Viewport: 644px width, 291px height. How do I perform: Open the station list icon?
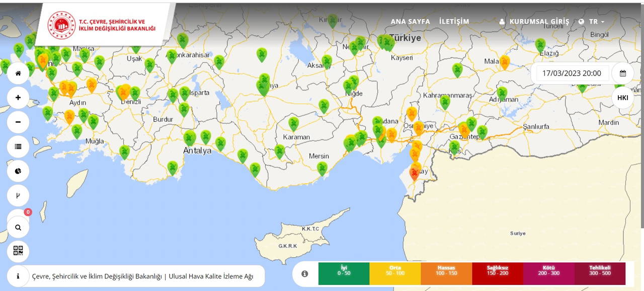tap(18, 147)
